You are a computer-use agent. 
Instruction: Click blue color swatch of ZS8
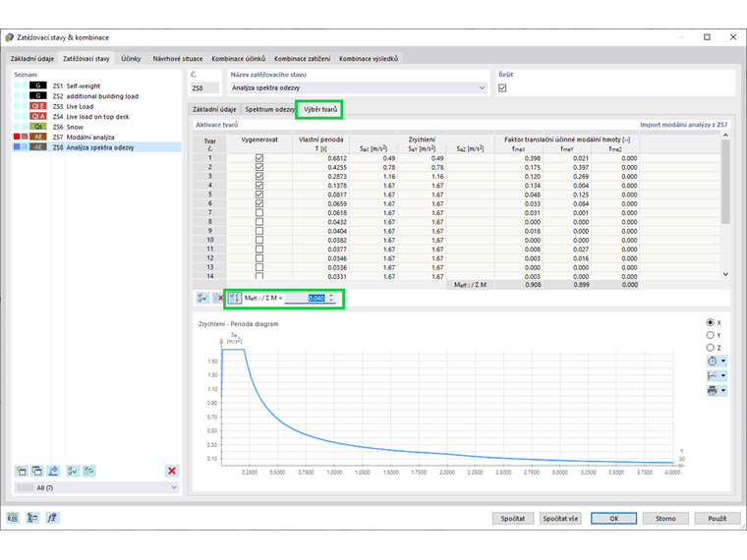(17, 147)
